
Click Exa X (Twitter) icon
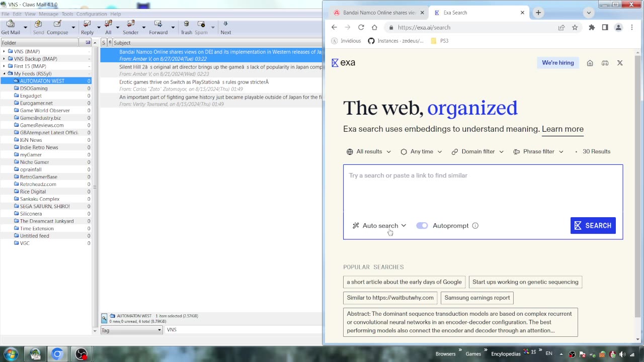tap(620, 63)
